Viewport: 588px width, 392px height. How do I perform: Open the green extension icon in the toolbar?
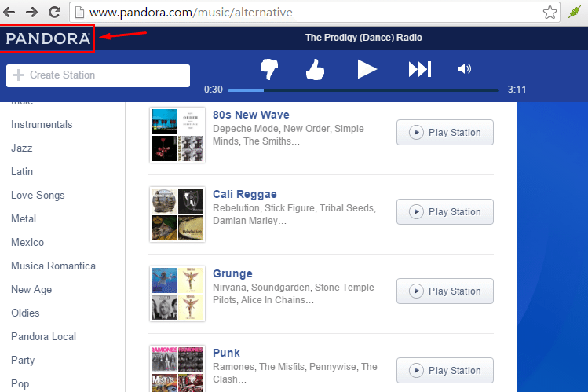pyautogui.click(x=574, y=12)
